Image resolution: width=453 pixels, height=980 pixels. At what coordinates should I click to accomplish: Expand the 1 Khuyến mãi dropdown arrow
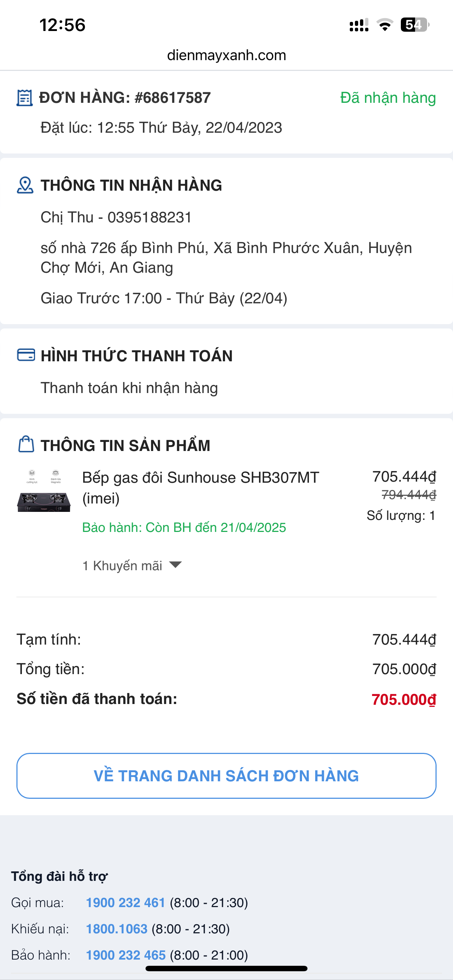pyautogui.click(x=175, y=565)
